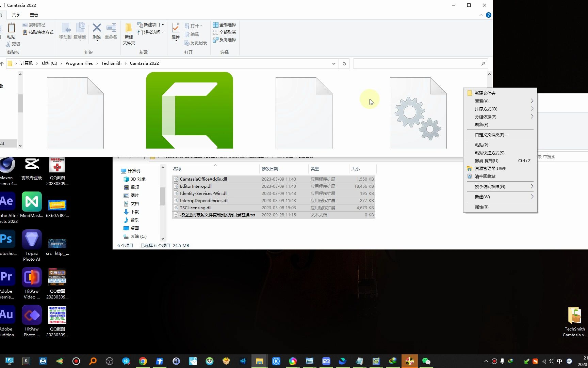The width and height of the screenshot is (588, 368).
Task: Open the New item dropdown
Action: coord(151,25)
